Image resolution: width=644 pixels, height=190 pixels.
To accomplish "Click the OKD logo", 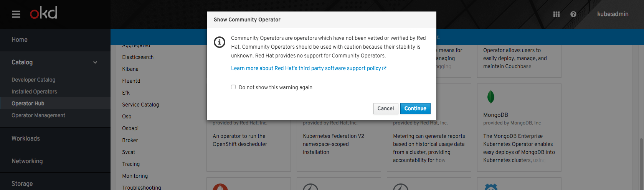I will pyautogui.click(x=44, y=13).
